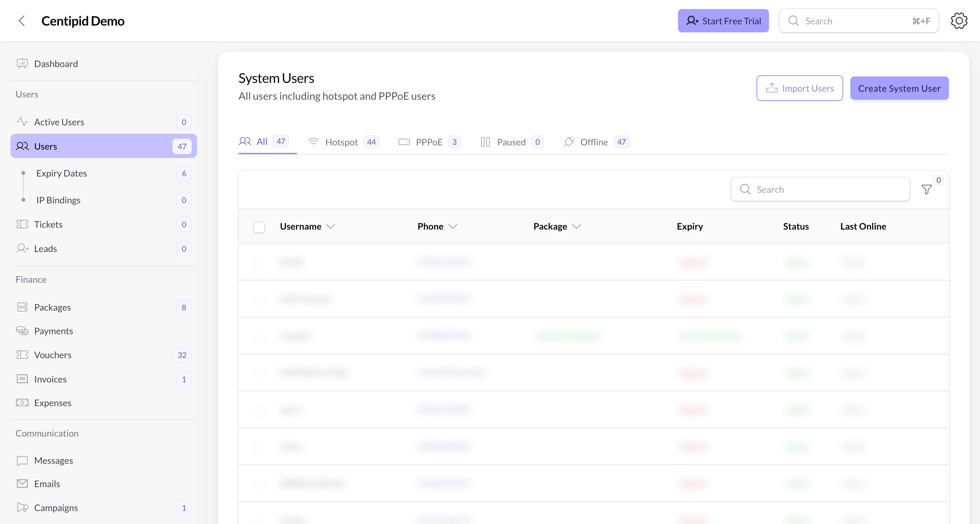The height and width of the screenshot is (524, 980).
Task: Check the first user row's checkbox
Action: [x=259, y=262]
